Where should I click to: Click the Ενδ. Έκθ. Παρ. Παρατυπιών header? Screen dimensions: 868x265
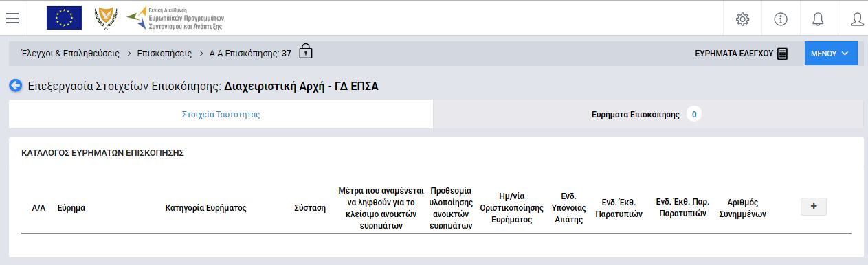682,207
